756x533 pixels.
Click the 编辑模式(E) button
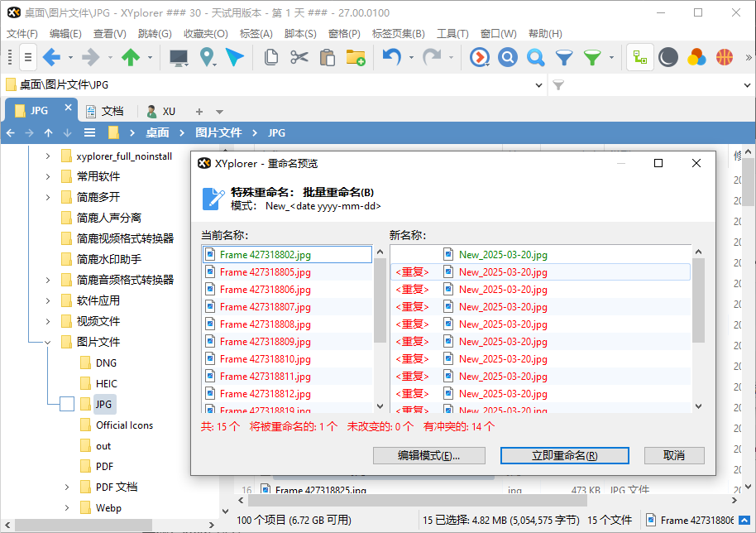pos(429,455)
